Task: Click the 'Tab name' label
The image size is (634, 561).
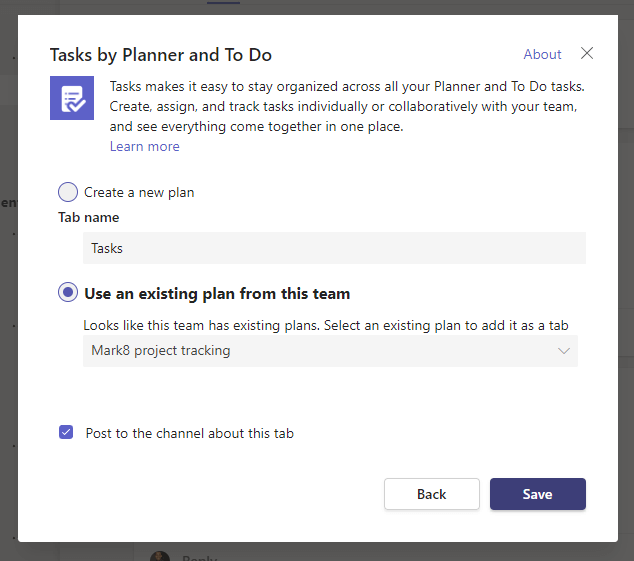Action: (89, 217)
